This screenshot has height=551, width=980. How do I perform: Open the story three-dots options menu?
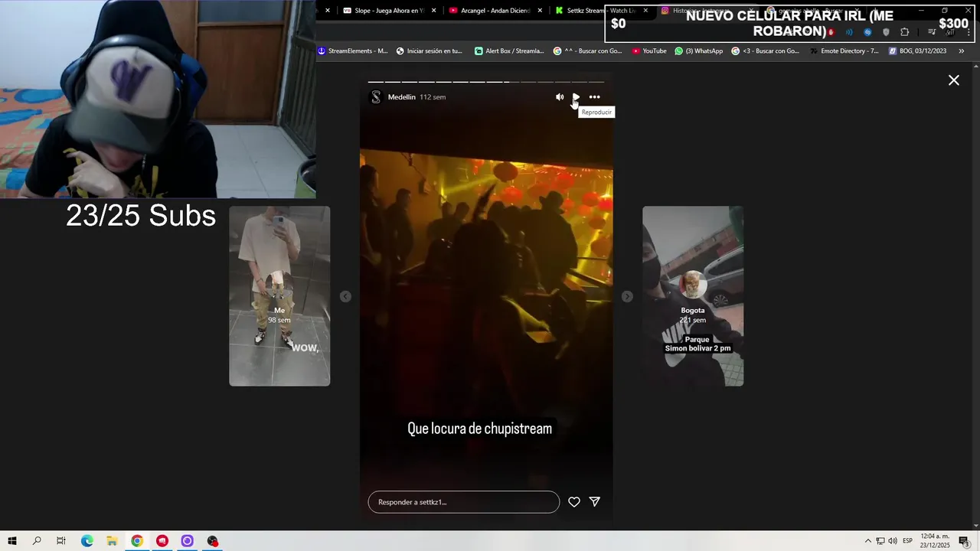click(594, 97)
